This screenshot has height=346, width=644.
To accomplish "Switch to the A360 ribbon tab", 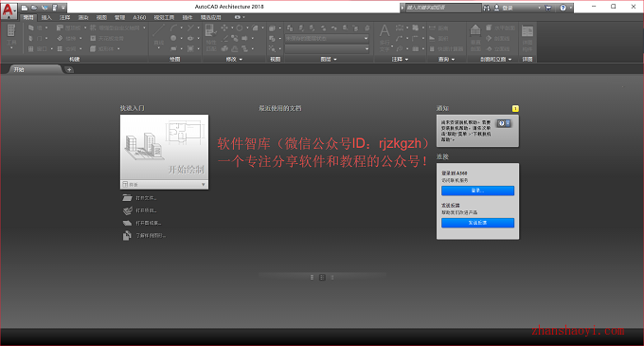I will click(x=139, y=17).
